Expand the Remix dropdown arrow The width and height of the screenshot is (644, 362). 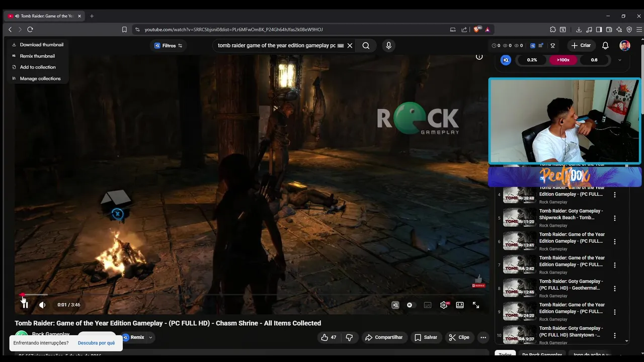[150, 337]
